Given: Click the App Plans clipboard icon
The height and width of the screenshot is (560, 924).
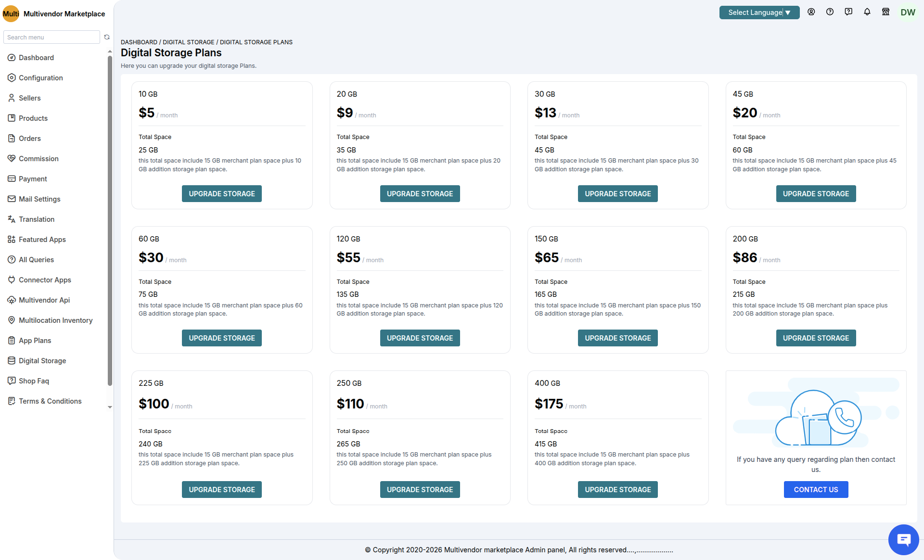Looking at the screenshot, I should click(x=12, y=341).
